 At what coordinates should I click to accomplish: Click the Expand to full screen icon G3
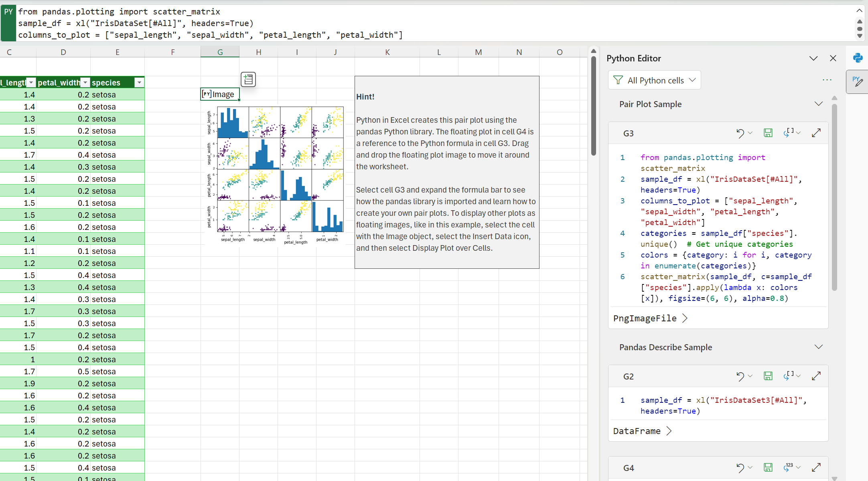coord(816,133)
